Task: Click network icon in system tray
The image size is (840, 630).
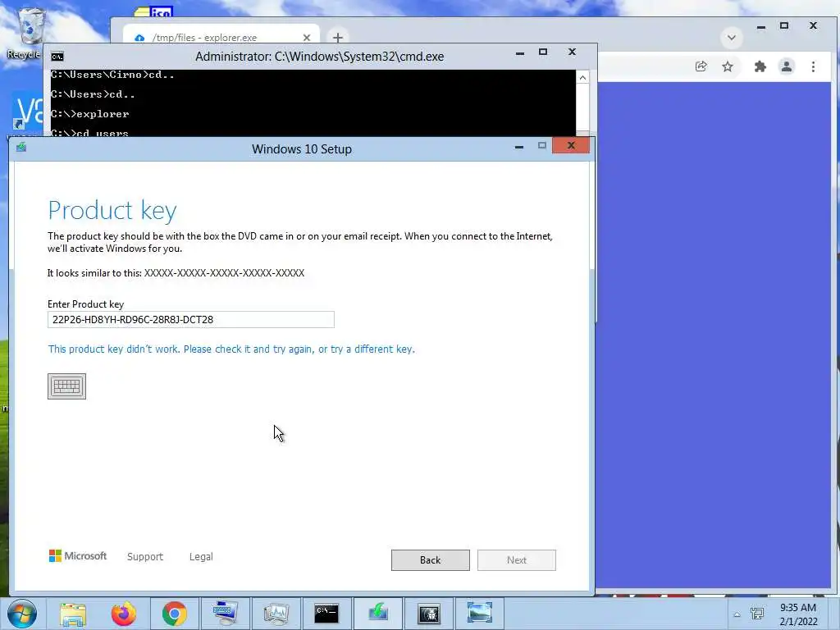Action: click(757, 614)
